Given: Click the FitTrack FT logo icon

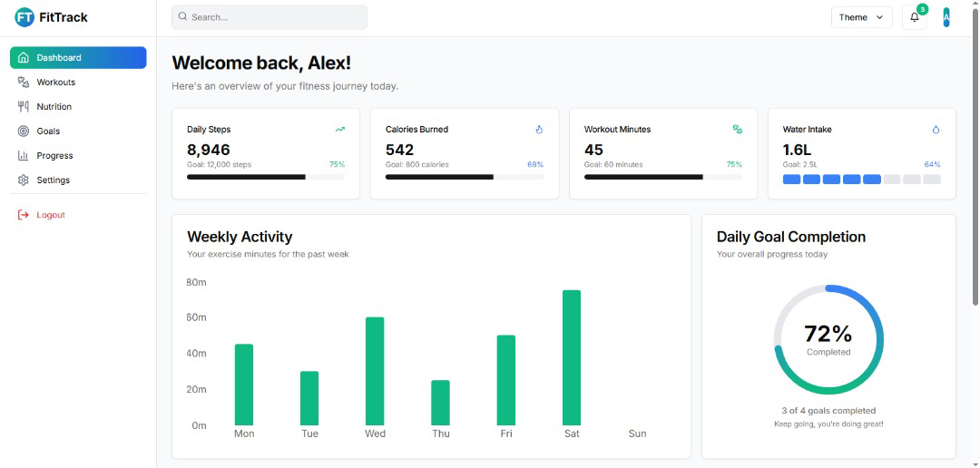Looking at the screenshot, I should tap(24, 17).
